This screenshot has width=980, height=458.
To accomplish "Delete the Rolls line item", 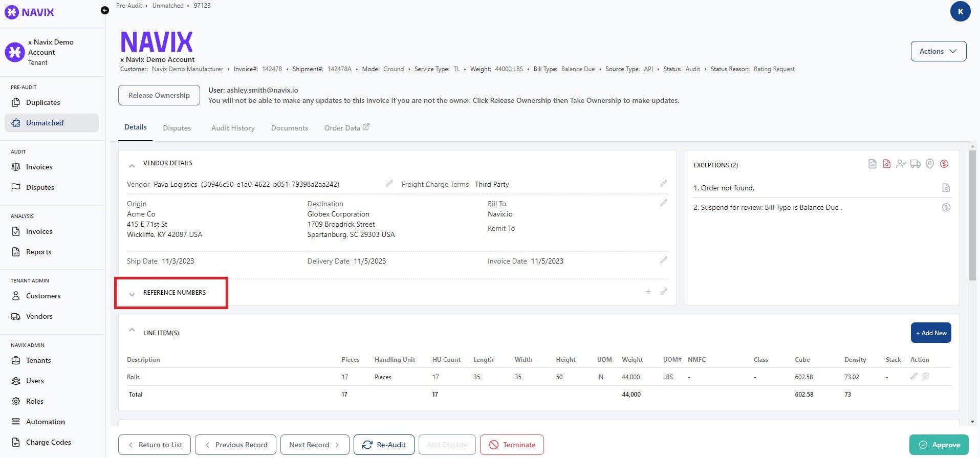I will (926, 376).
